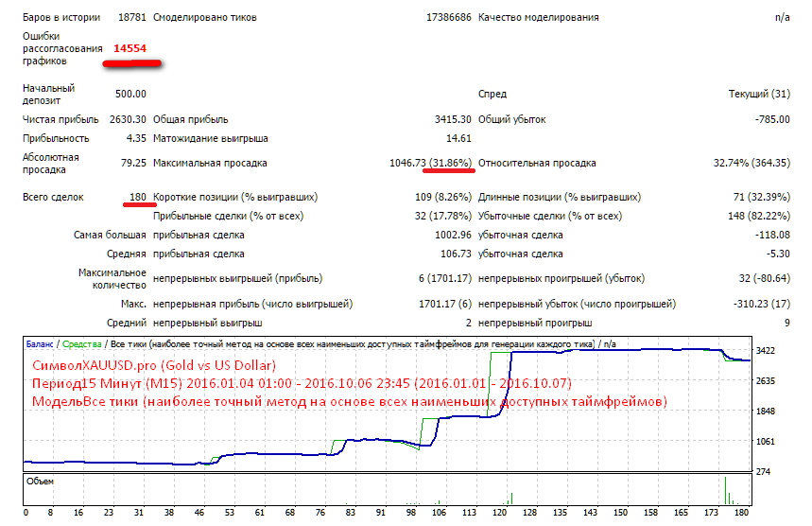Select relative drawdown value 32.74% (364.35)
The image size is (812, 526).
click(752, 163)
